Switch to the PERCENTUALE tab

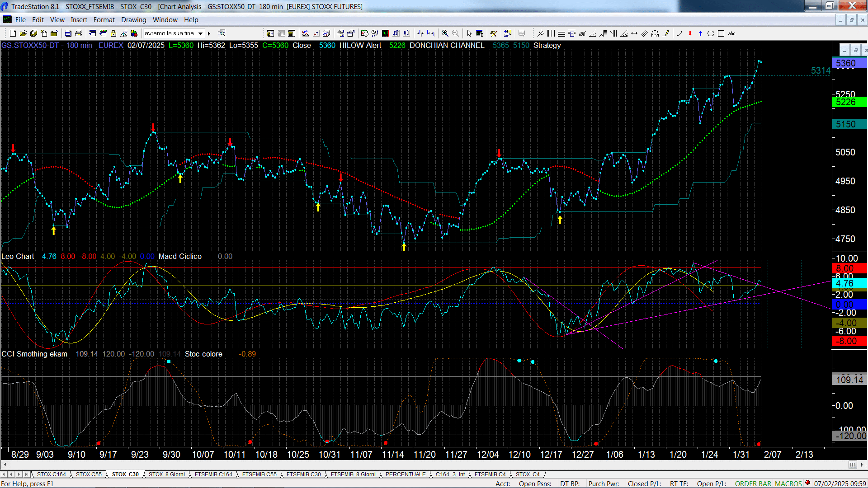[406, 474]
